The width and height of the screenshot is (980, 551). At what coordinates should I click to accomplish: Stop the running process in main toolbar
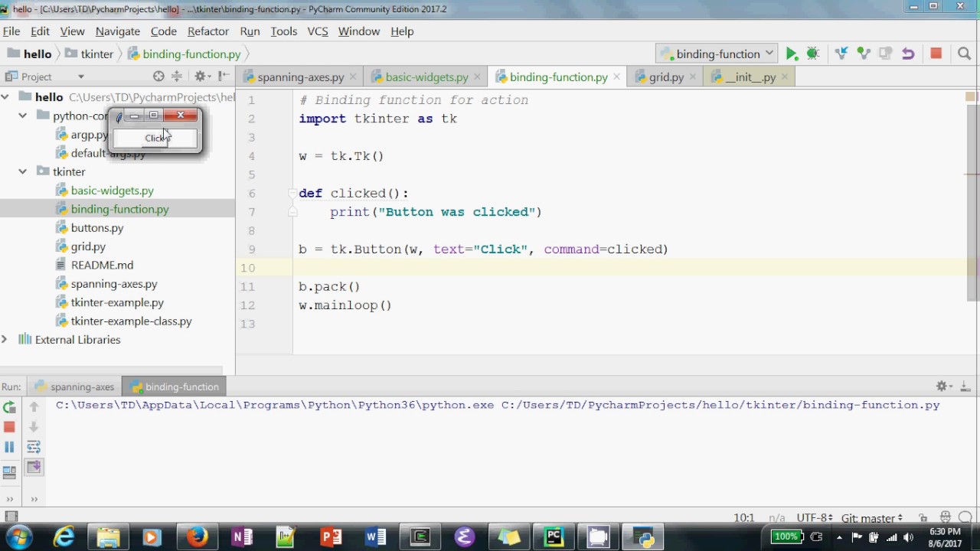936,54
